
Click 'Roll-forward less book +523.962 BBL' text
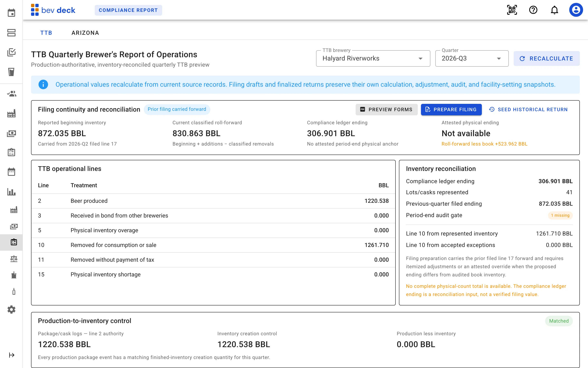[484, 144]
